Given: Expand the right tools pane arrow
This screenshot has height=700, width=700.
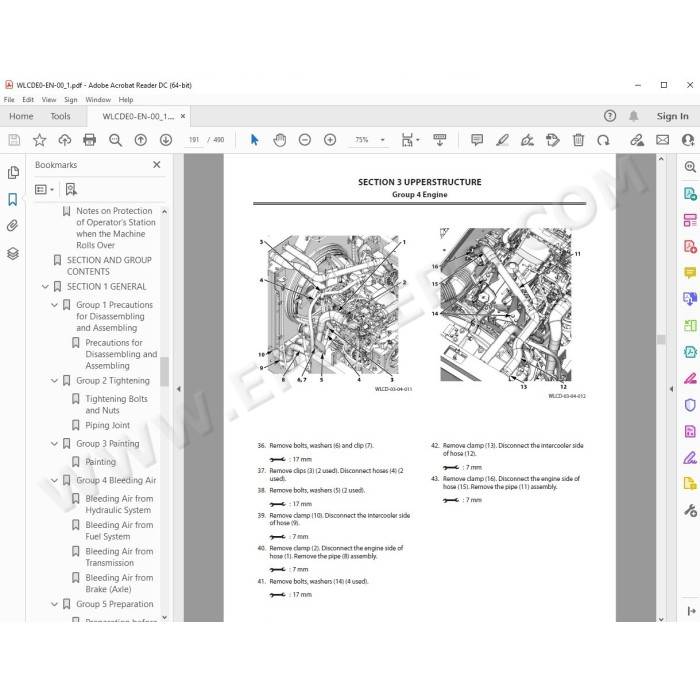Looking at the screenshot, I should coord(671,389).
